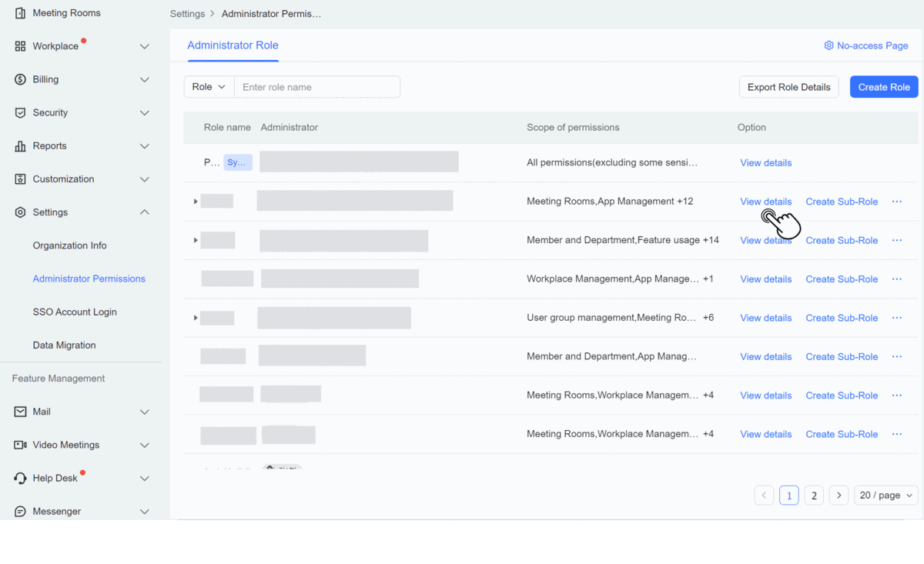
Task: Open SSO Account Login settings
Action: [x=75, y=312]
